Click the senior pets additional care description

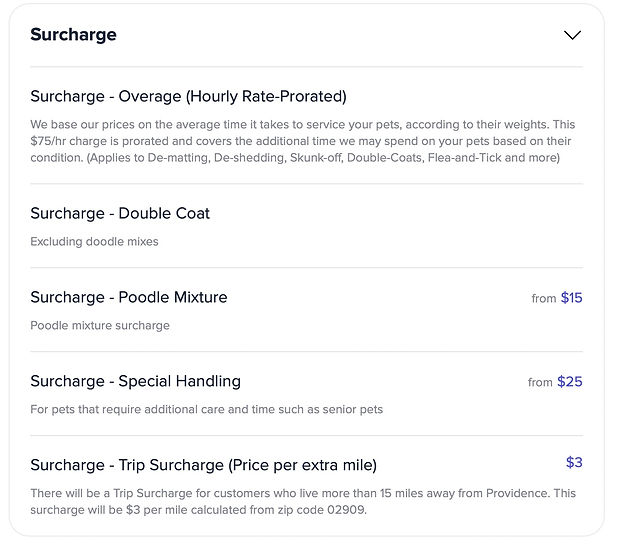coord(207,409)
